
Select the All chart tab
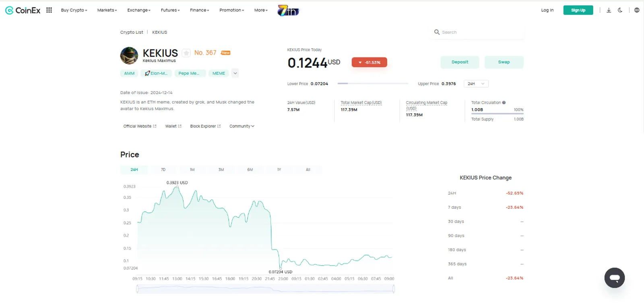click(308, 170)
